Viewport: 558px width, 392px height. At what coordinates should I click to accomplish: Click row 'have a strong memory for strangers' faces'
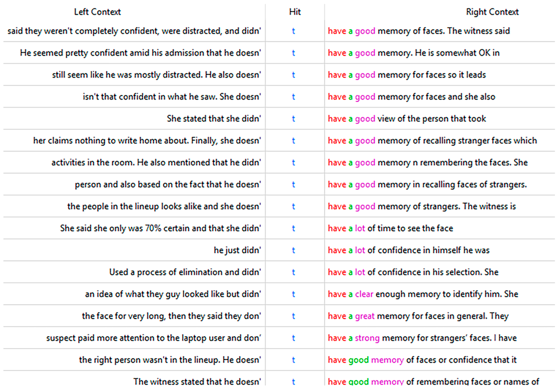pos(422,338)
